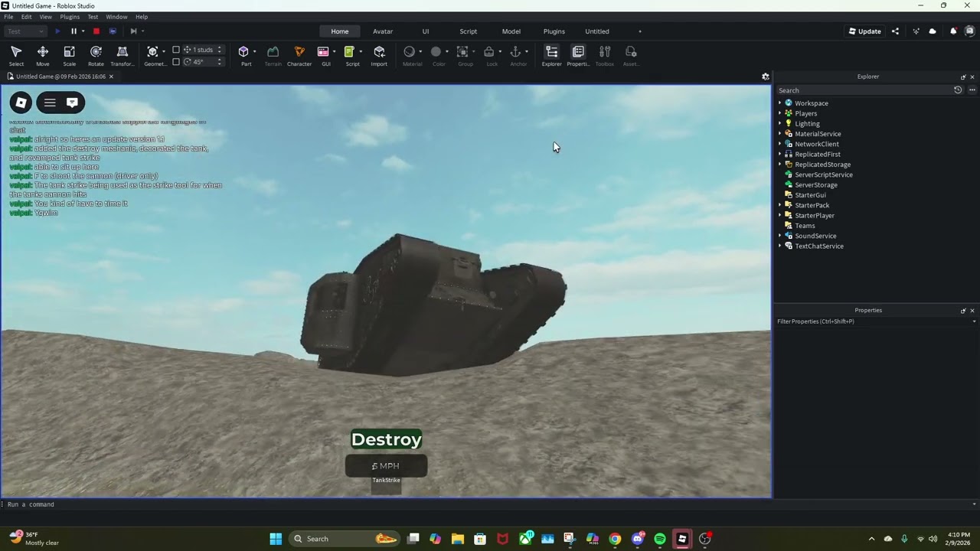Click the Update button
980x551 pixels.
pos(864,31)
